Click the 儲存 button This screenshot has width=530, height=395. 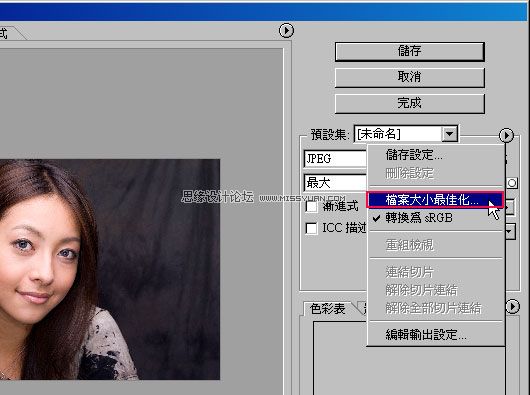pos(410,51)
